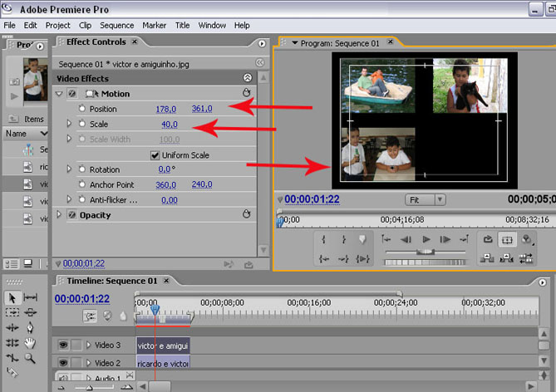Screen dimensions: 556x392
Task: Switch to the Effect Controls tab
Action: [x=96, y=42]
